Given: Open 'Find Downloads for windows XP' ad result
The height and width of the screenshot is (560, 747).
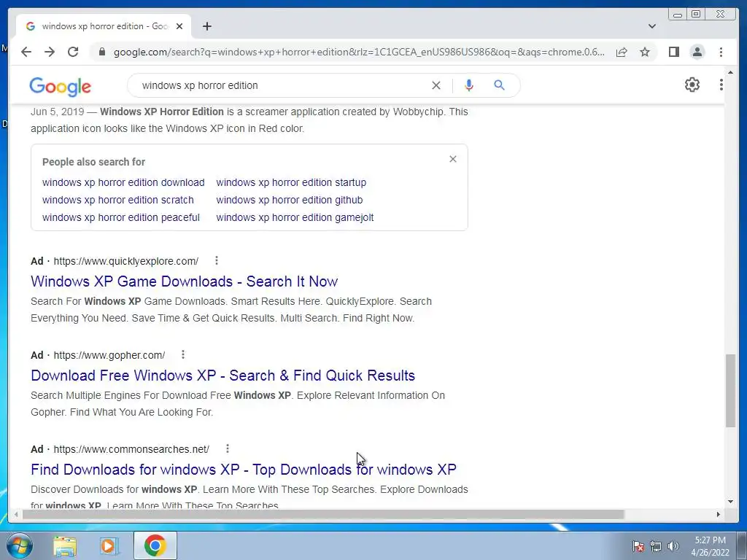Looking at the screenshot, I should [x=244, y=470].
